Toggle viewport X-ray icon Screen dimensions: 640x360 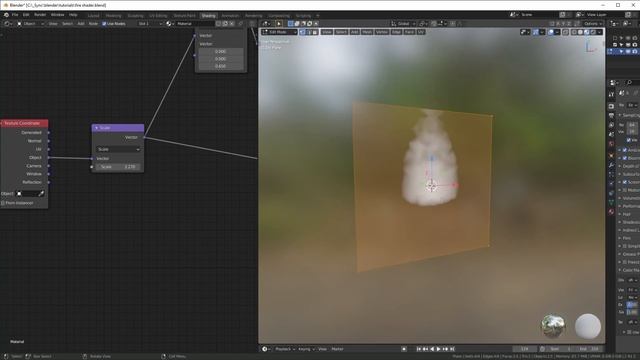(565, 32)
